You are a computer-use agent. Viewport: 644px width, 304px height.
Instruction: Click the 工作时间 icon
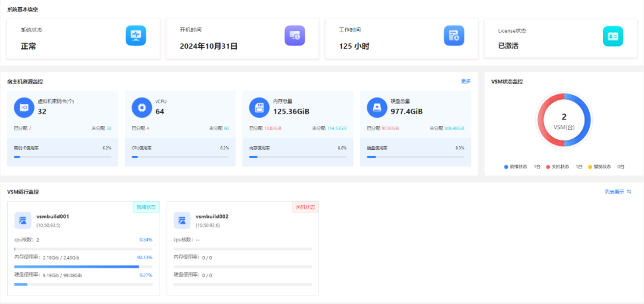(x=454, y=36)
